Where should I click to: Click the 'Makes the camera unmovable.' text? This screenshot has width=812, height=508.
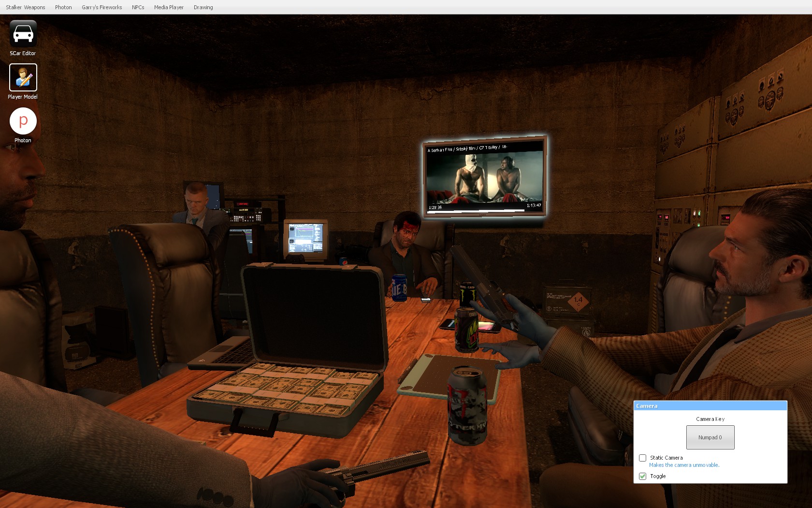coord(684,465)
